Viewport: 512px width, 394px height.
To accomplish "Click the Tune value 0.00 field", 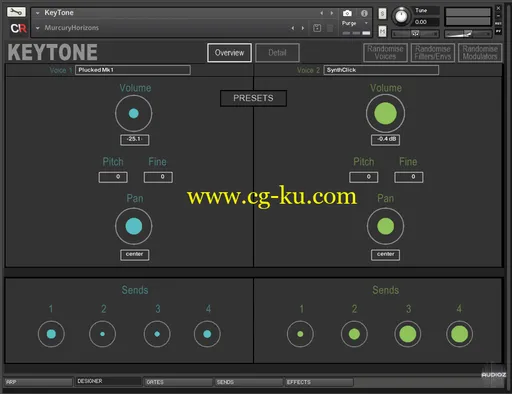I will tap(426, 22).
